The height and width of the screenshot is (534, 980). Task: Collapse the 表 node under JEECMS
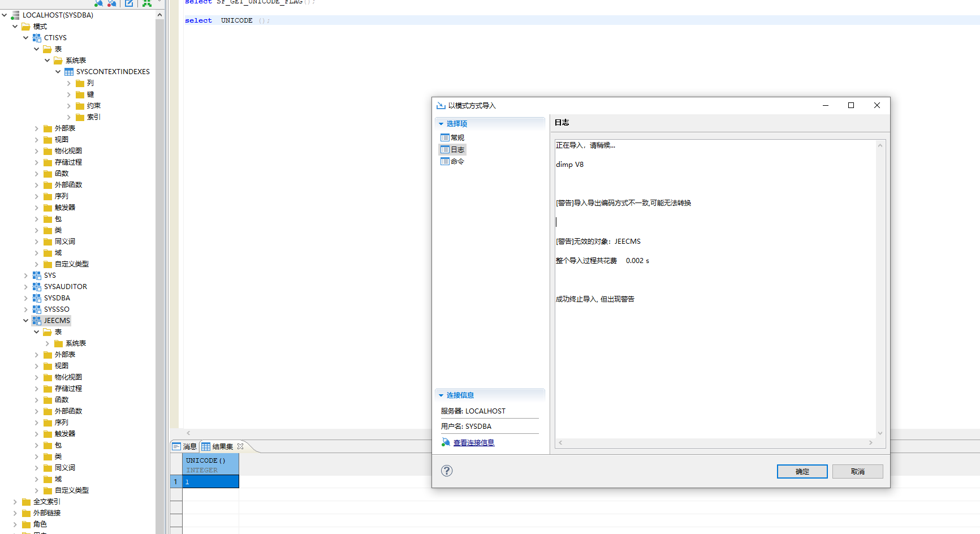coord(37,332)
